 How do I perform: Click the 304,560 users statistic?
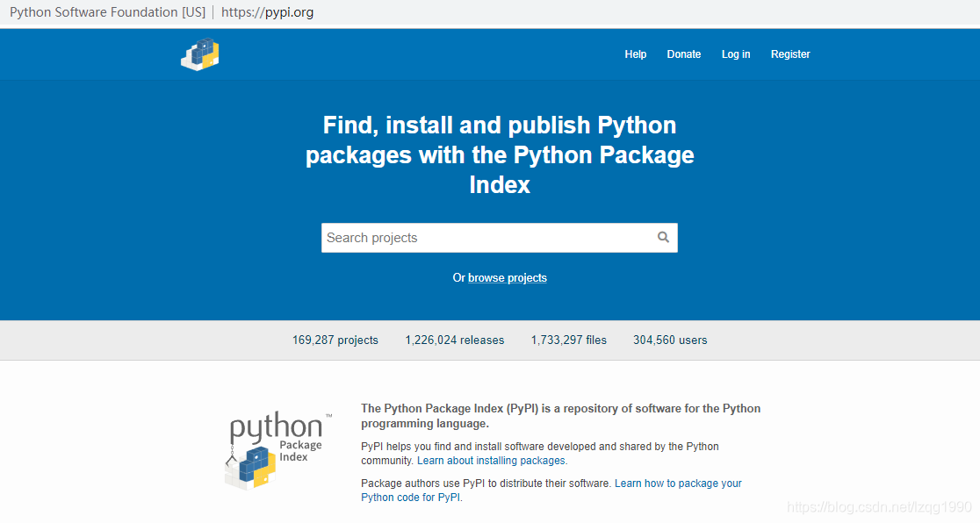[x=670, y=340]
